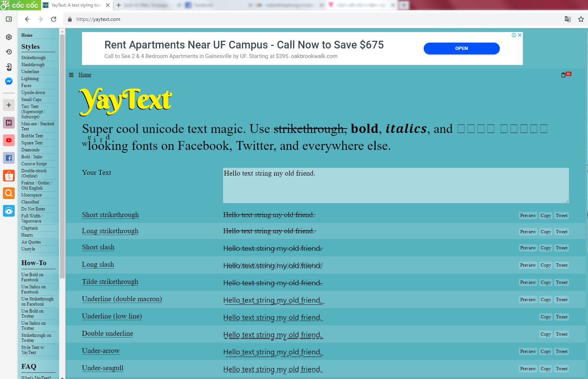588x379 pixels.
Task: Open Shopee from the sidebar
Action: tap(9, 176)
